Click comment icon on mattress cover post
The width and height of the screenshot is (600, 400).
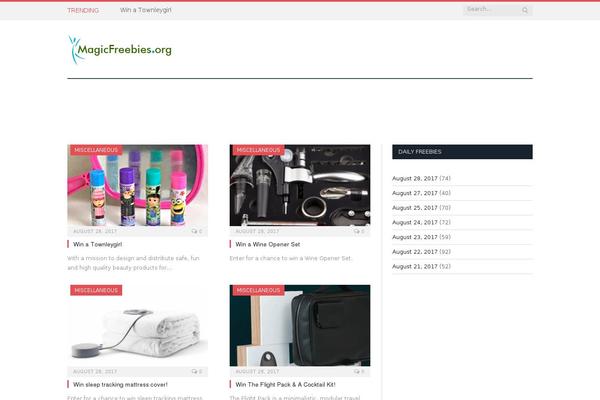coord(195,371)
